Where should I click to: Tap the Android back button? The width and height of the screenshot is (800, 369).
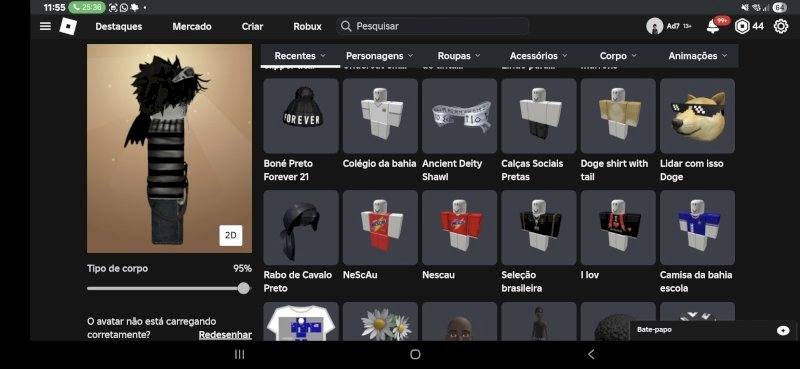click(x=591, y=354)
